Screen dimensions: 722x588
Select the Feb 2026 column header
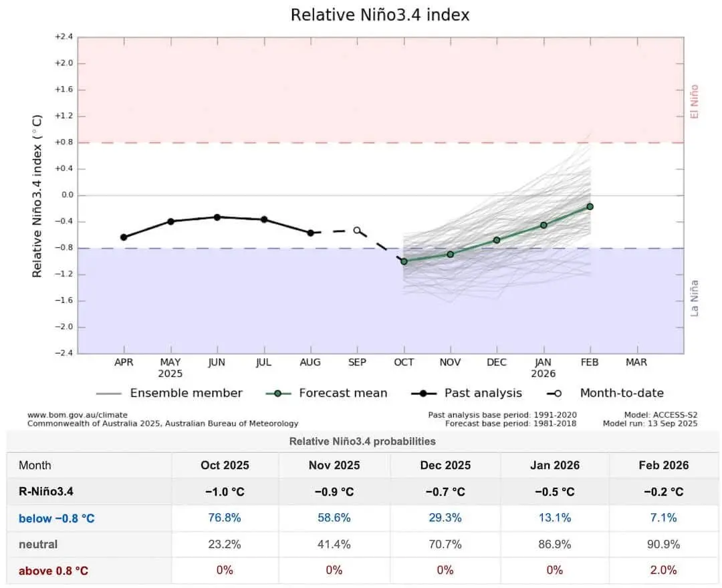pos(663,465)
